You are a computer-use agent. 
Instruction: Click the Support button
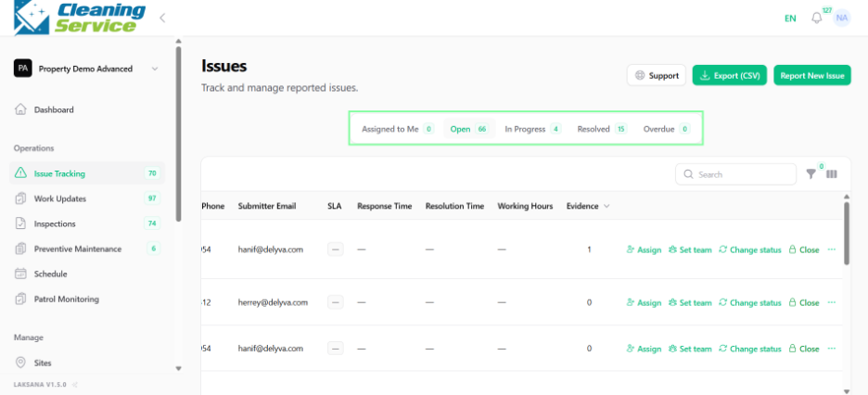[657, 75]
